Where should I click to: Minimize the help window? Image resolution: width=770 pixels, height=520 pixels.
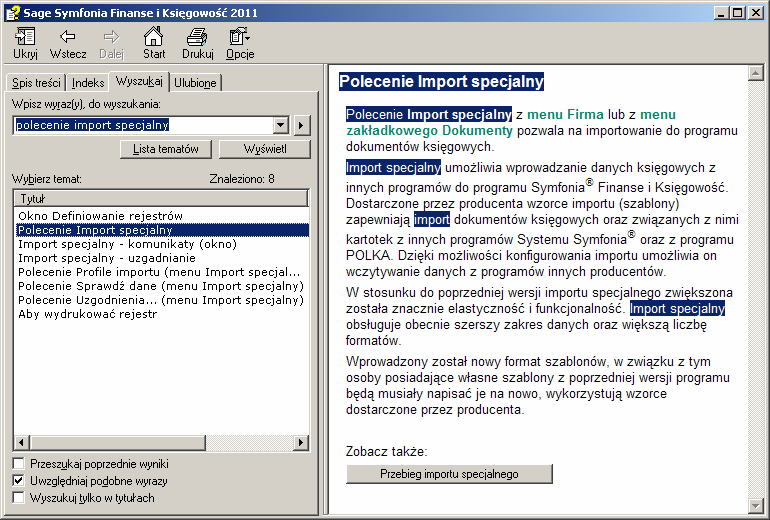(x=720, y=13)
